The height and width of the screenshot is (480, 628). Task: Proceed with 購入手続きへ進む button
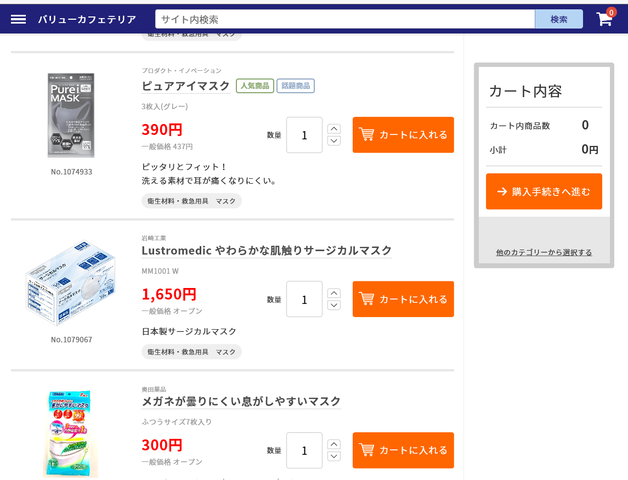pyautogui.click(x=544, y=191)
